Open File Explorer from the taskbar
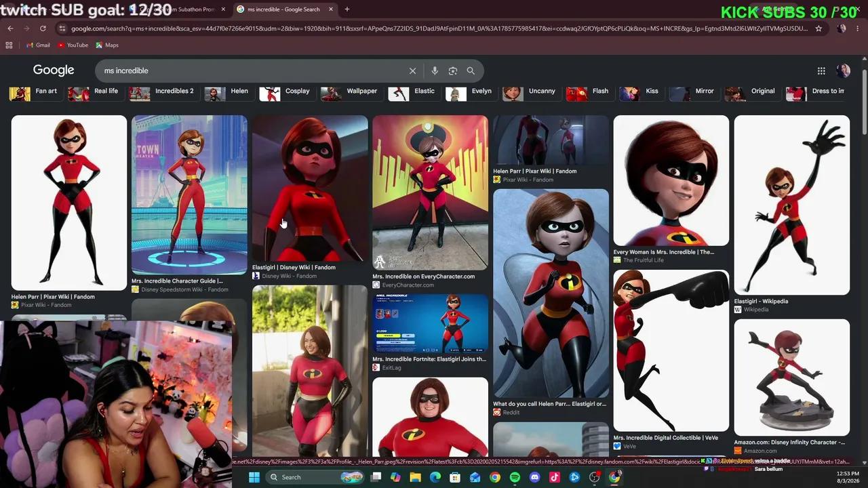The height and width of the screenshot is (488, 868). [416, 477]
